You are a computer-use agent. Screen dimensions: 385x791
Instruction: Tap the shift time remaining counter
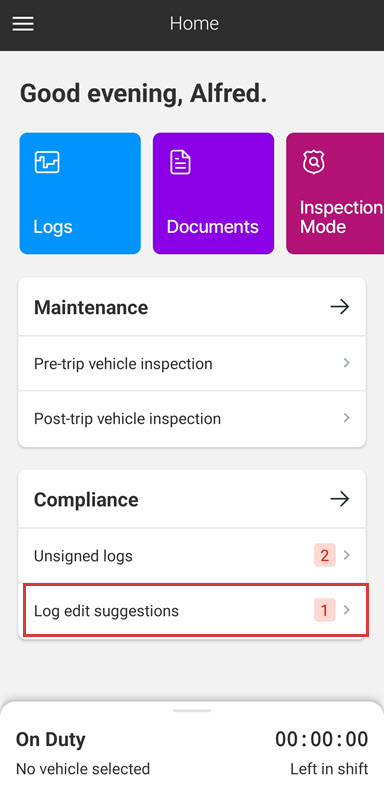321,739
